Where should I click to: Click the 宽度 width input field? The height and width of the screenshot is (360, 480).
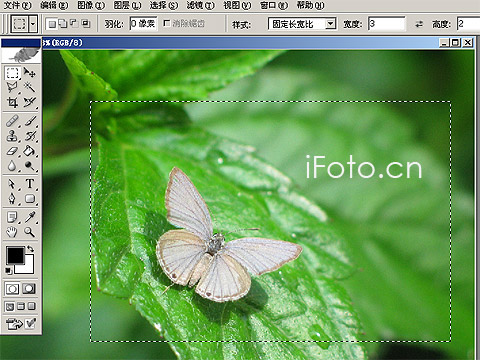coord(387,24)
